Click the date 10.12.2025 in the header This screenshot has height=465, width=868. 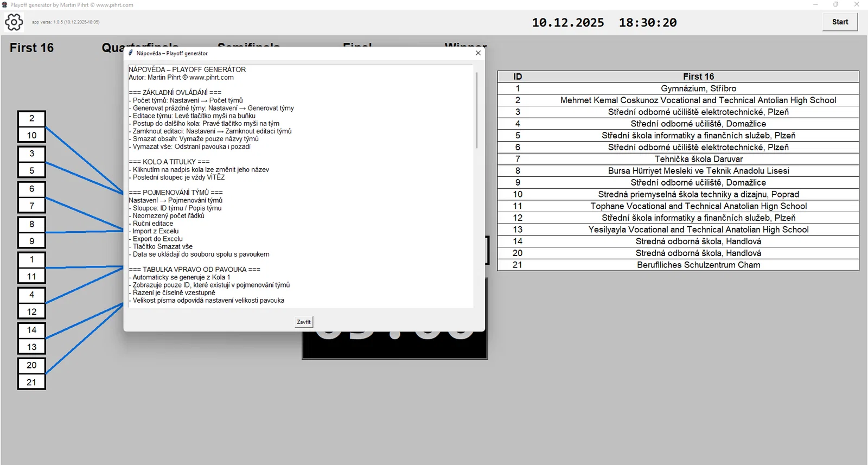[567, 23]
